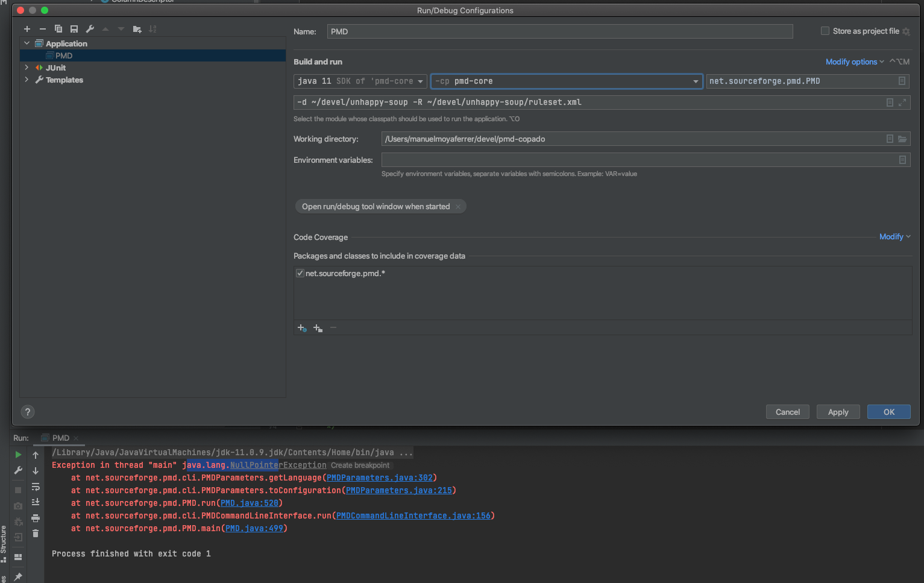Print the console output
Screen dimensions: 924x583
tap(36, 517)
